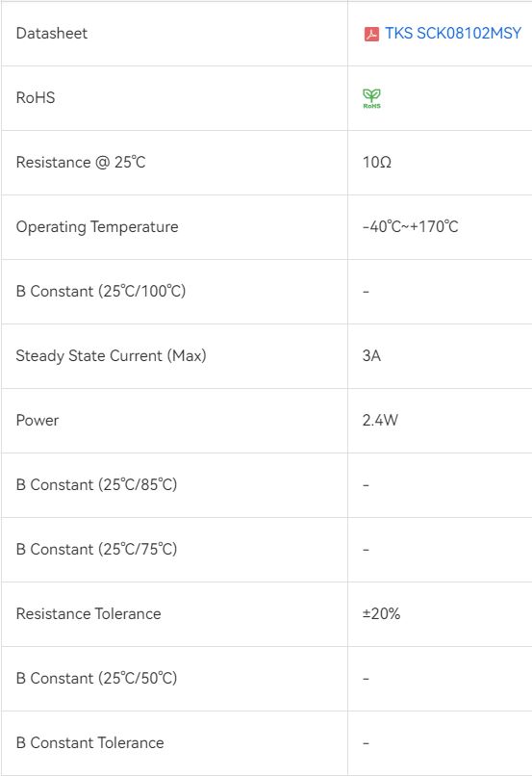This screenshot has height=776, width=532.
Task: Click the 2.4W power value
Action: click(x=380, y=420)
